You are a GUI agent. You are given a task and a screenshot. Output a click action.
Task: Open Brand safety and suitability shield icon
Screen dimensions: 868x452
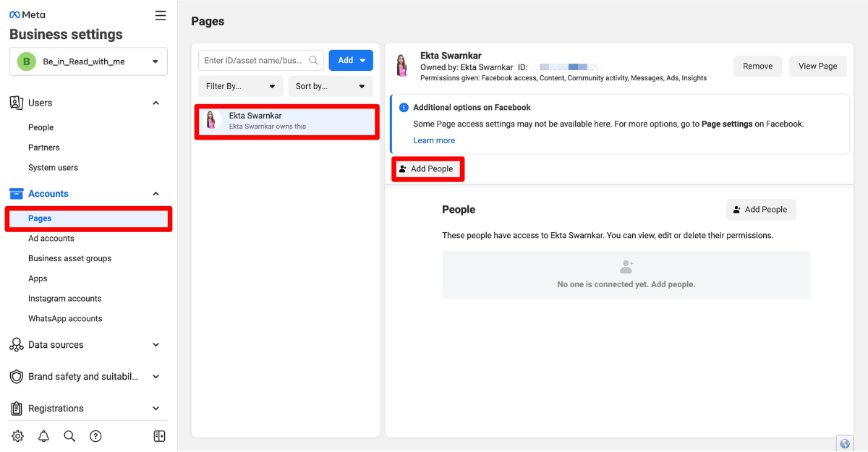coord(17,376)
